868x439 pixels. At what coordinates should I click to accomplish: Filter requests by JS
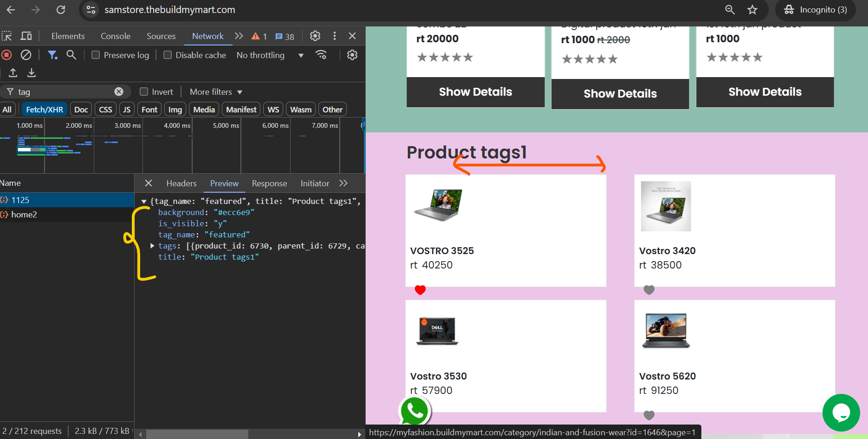point(127,110)
